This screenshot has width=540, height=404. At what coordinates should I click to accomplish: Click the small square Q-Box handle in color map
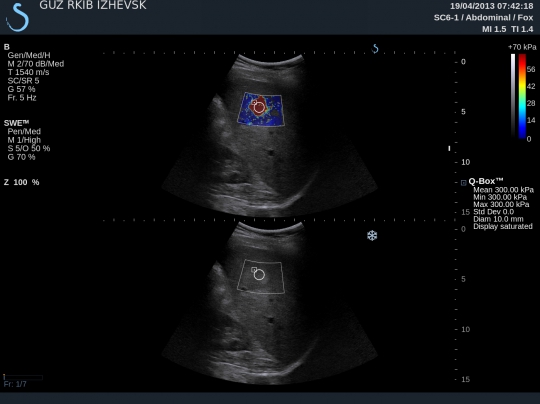point(254,102)
